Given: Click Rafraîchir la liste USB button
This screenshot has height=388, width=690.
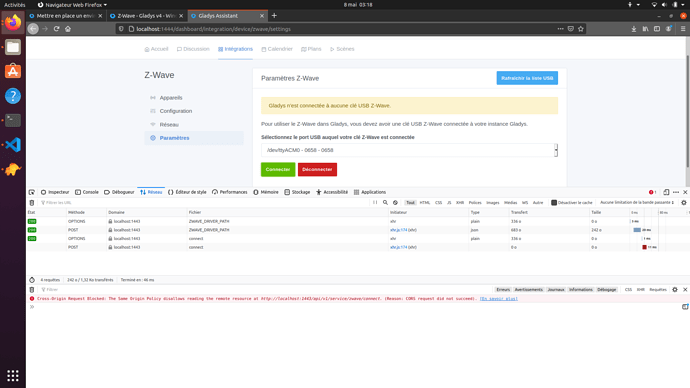Looking at the screenshot, I should tap(527, 78).
